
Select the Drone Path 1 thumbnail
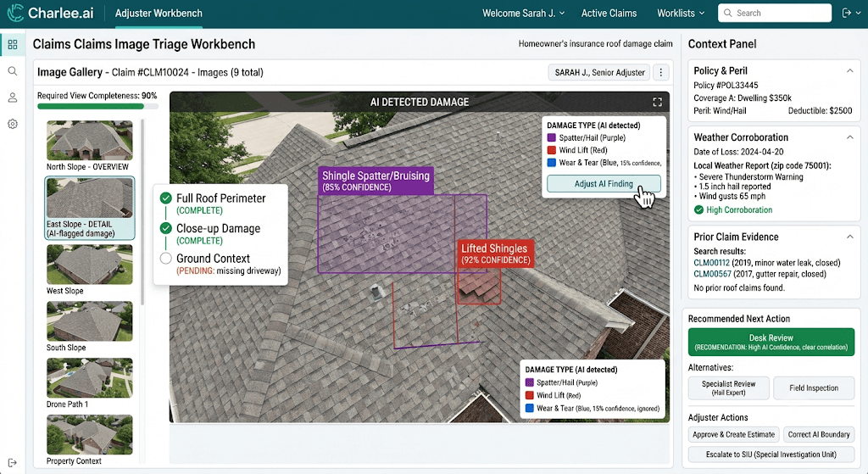[89, 378]
